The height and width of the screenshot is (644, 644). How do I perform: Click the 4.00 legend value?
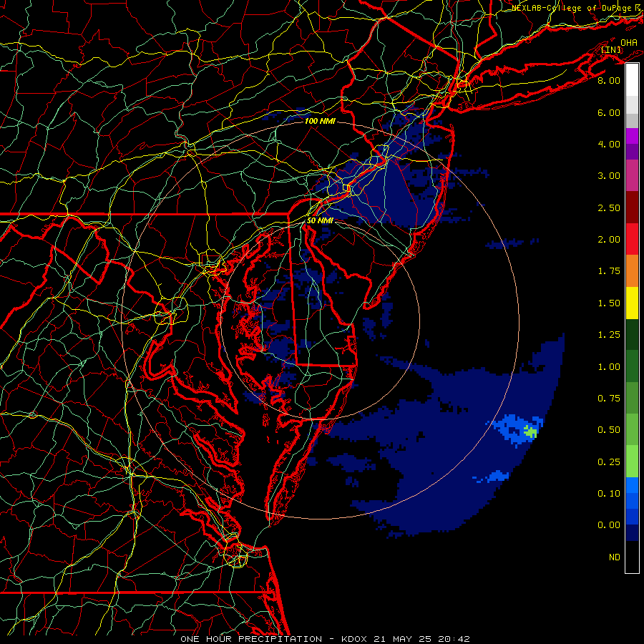(609, 144)
